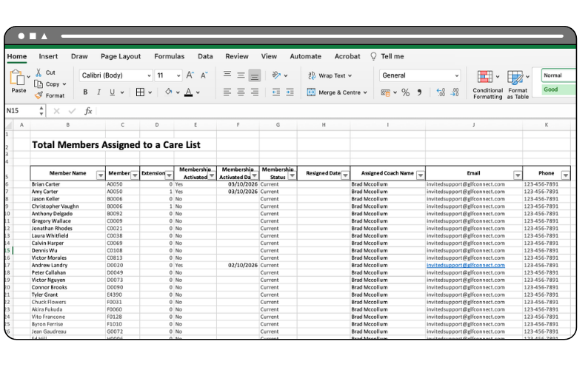Switch to the Formulas tab

click(x=169, y=56)
